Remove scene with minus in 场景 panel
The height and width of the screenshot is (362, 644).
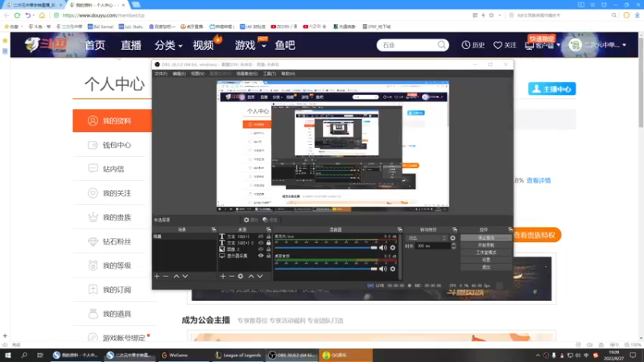click(166, 276)
